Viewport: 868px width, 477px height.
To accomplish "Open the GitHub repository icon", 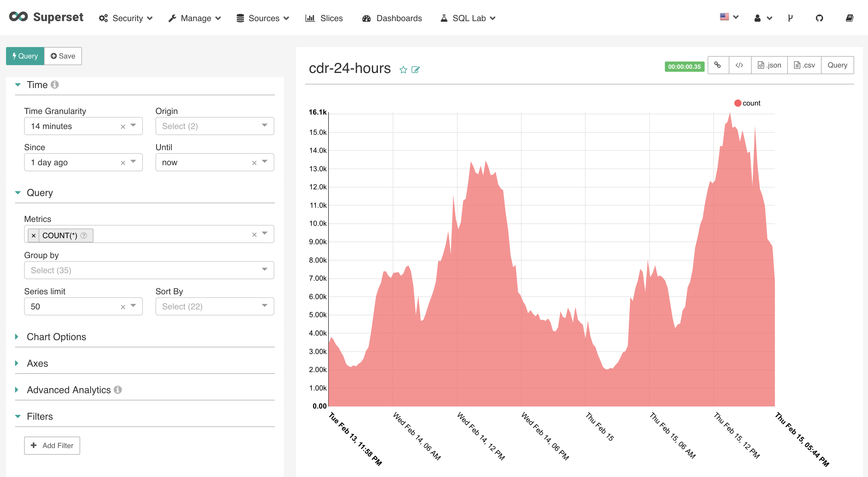I will coord(819,18).
